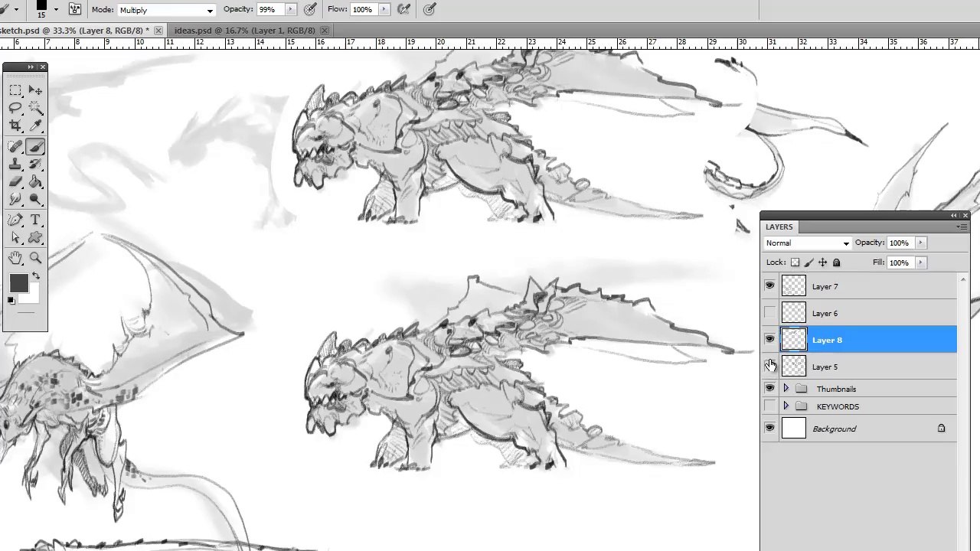Open the tool preset picker arrow
Screen dimensions: 980x551
16,10
